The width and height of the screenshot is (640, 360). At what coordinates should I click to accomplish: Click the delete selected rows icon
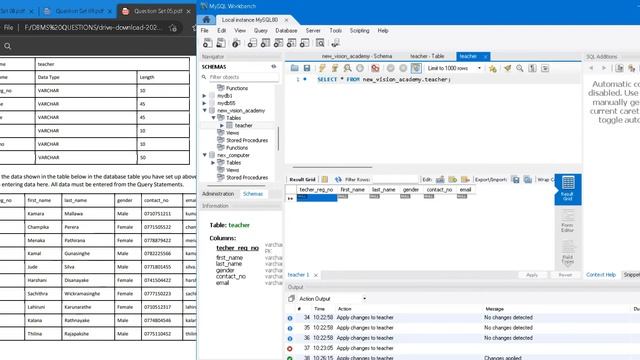click(x=465, y=180)
